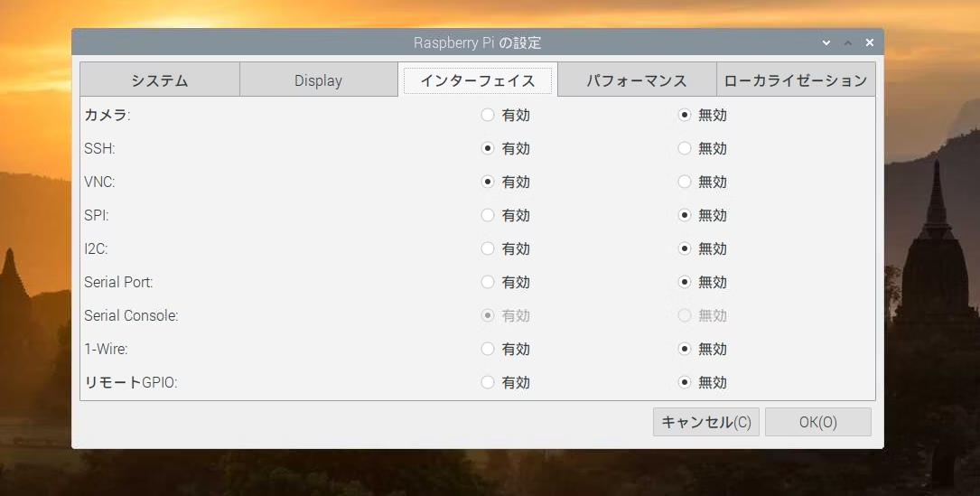Click the Serial Console: label
The width and height of the screenshot is (980, 496).
[131, 316]
